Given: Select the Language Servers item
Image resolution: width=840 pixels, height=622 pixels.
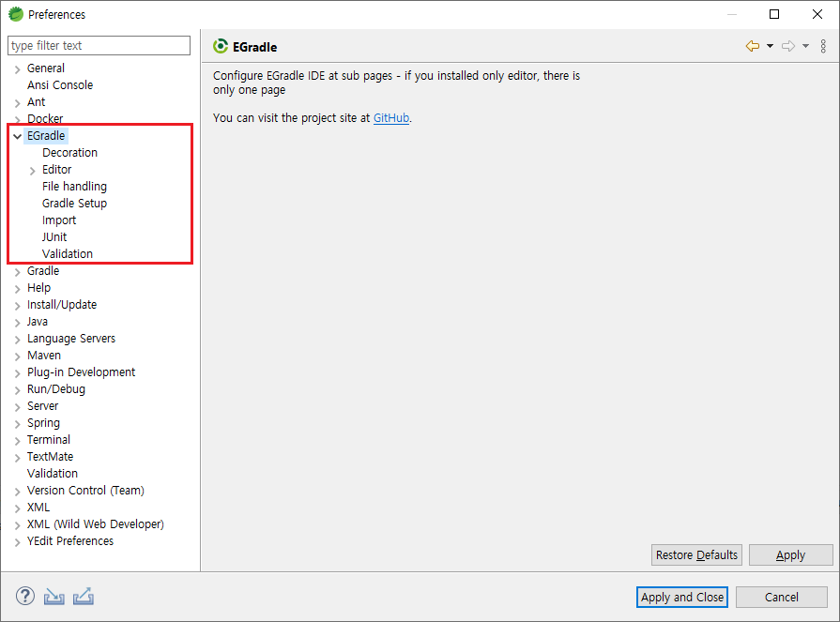Looking at the screenshot, I should pyautogui.click(x=71, y=339).
